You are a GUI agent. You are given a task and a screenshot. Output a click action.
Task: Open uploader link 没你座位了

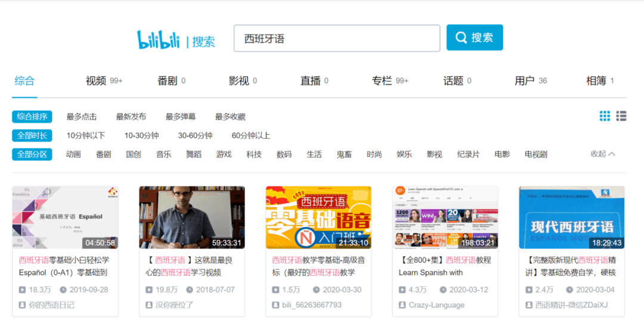tap(173, 305)
